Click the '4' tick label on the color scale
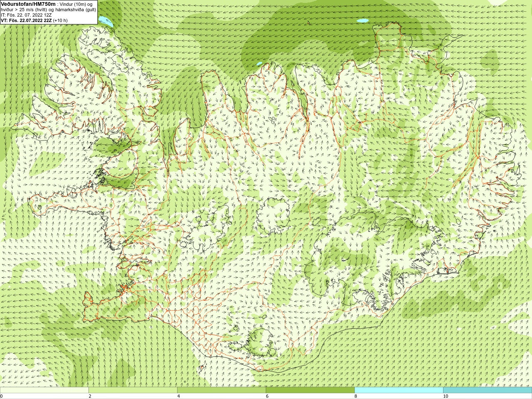The width and height of the screenshot is (532, 399). [x=179, y=396]
